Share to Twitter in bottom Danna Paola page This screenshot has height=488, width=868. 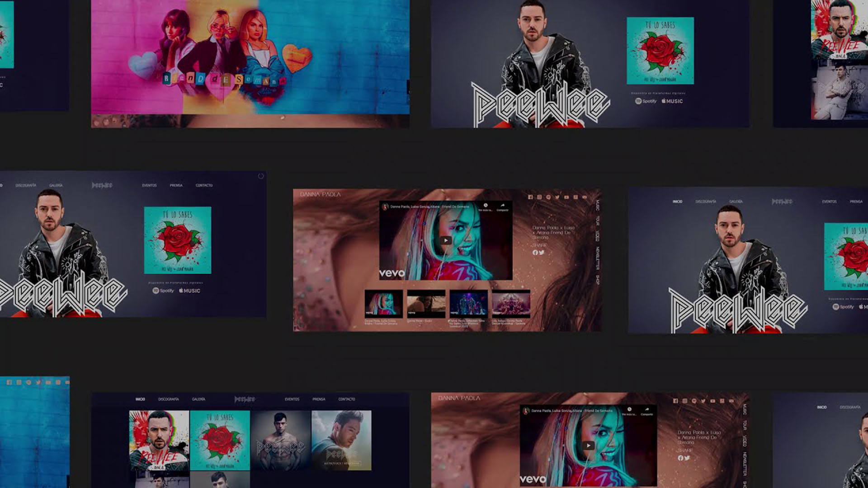pos(687,458)
